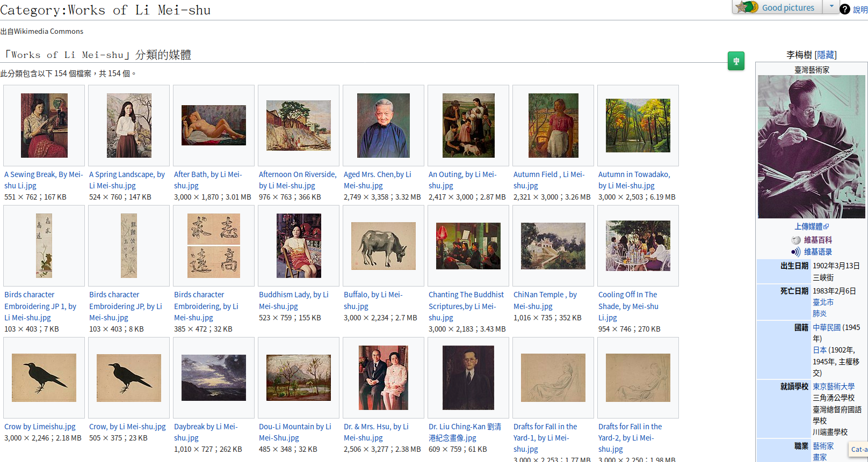Open the 臺北市 place link
Viewport: 868px width, 462px height.
823,302
